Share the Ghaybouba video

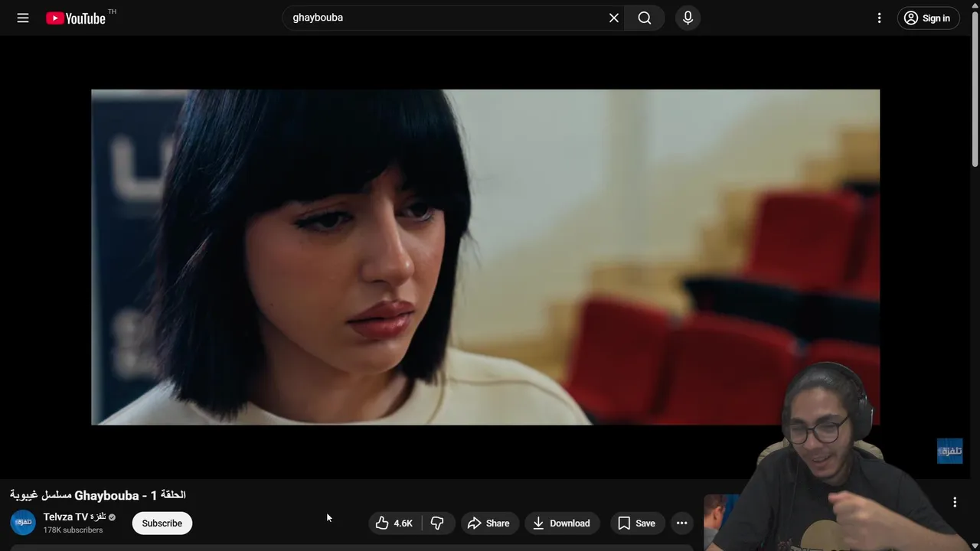point(489,523)
